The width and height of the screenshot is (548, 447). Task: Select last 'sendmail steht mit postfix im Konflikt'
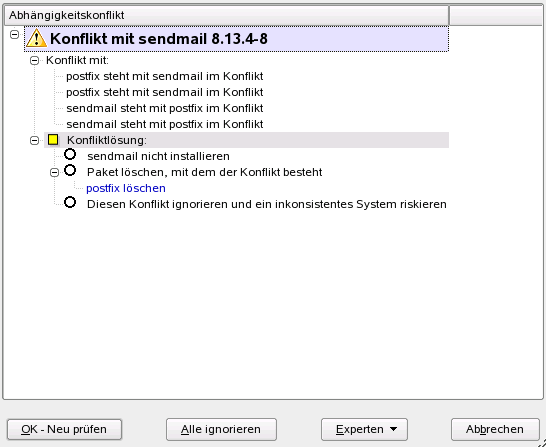[x=165, y=124]
